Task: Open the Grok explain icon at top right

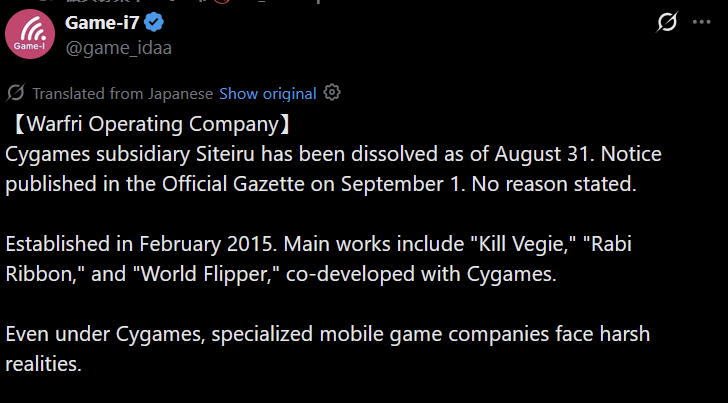Action: point(667,22)
